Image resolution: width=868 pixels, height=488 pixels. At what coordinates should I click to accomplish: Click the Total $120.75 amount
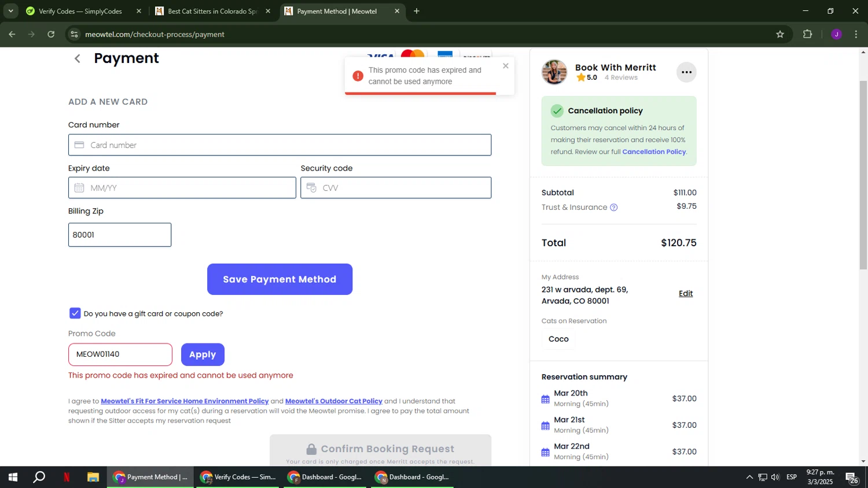click(x=679, y=243)
